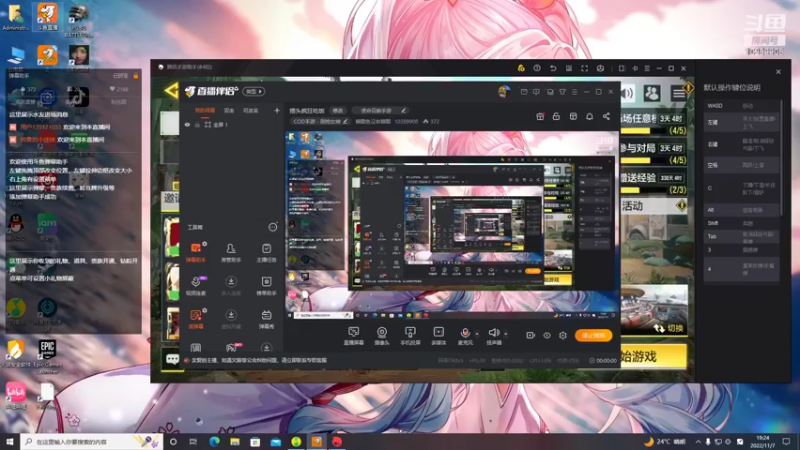This screenshot has width=800, height=450.
Task: Open the 主播任务 tool icon
Action: coord(266,252)
